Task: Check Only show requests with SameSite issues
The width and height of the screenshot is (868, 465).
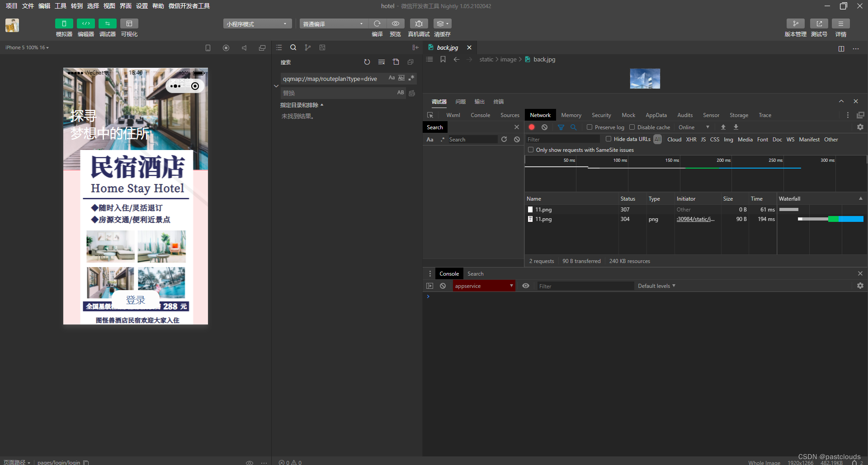Action: click(x=531, y=150)
